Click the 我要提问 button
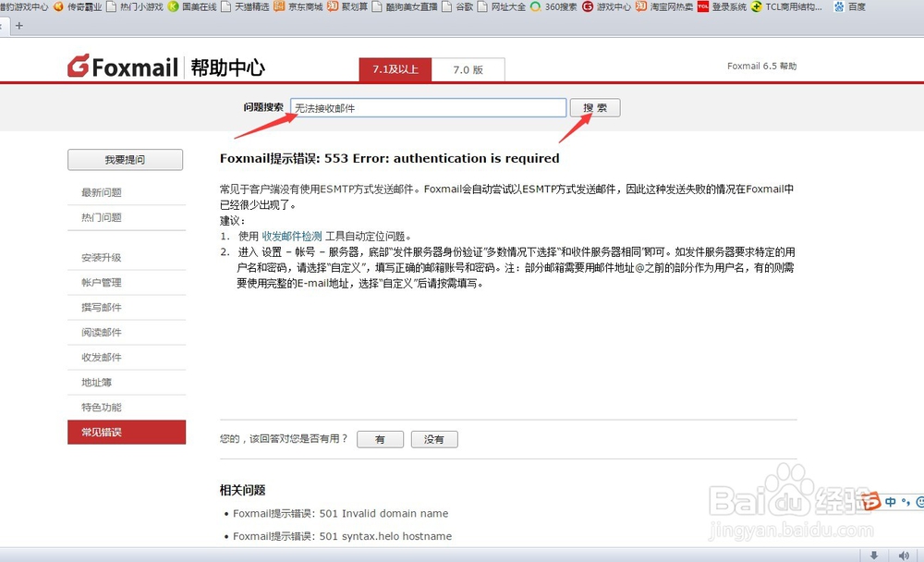This screenshot has width=924, height=562. click(x=125, y=160)
